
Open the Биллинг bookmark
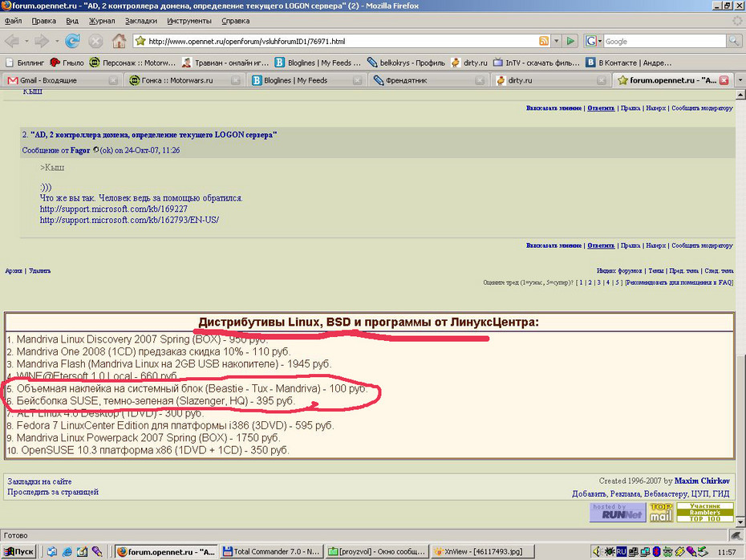point(25,63)
